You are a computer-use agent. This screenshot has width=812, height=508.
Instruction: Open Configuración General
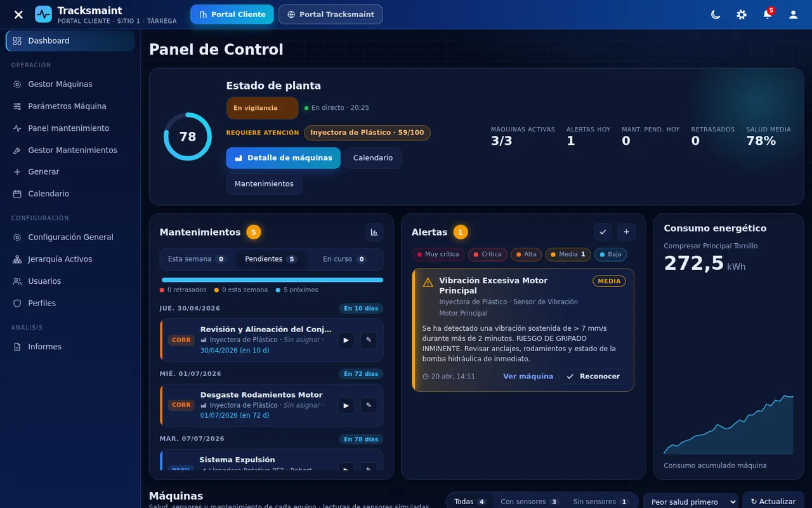(70, 237)
